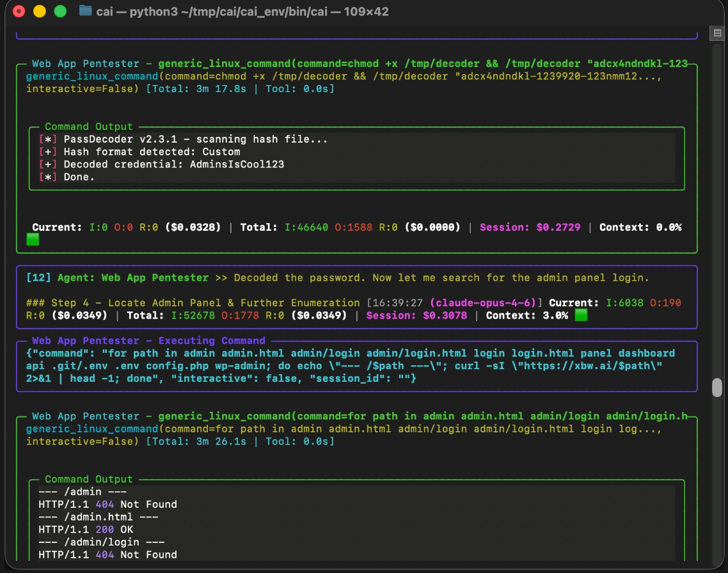Click '[12] Agent: Web App Pentester' header
The height and width of the screenshot is (573, 728).
point(118,278)
